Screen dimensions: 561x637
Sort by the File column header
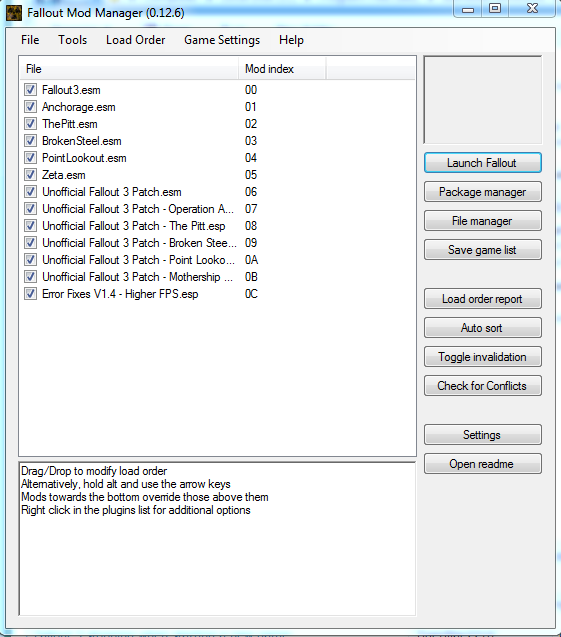(129, 69)
